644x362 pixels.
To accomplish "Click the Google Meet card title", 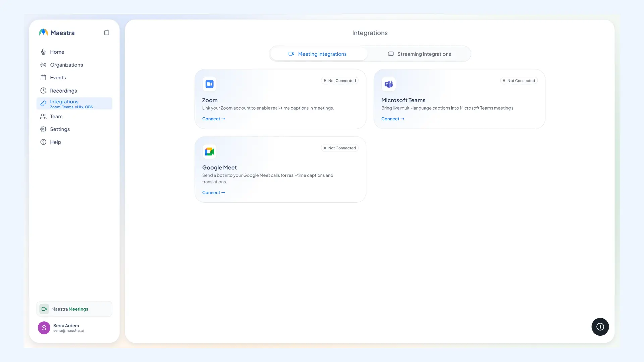I will 219,167.
